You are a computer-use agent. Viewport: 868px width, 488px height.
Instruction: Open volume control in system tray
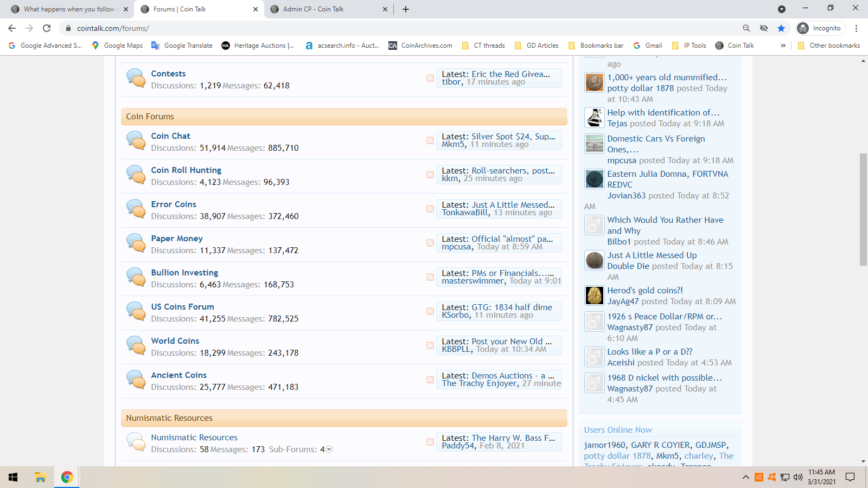(797, 477)
